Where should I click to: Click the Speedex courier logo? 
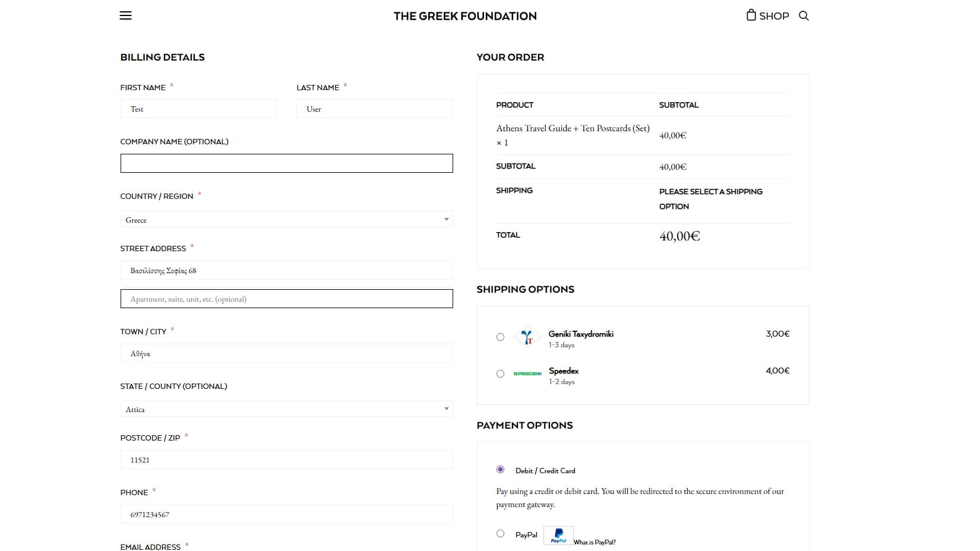pos(527,373)
